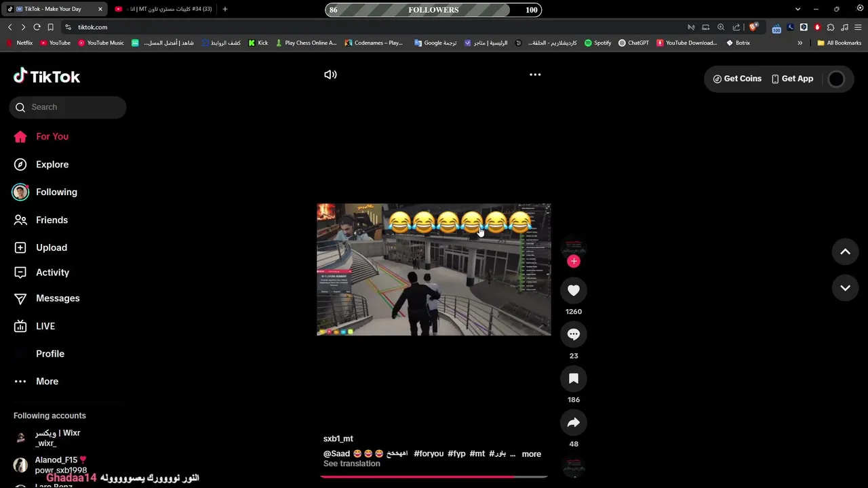The width and height of the screenshot is (868, 488).
Task: Open the Netflix bookmark
Action: point(20,43)
